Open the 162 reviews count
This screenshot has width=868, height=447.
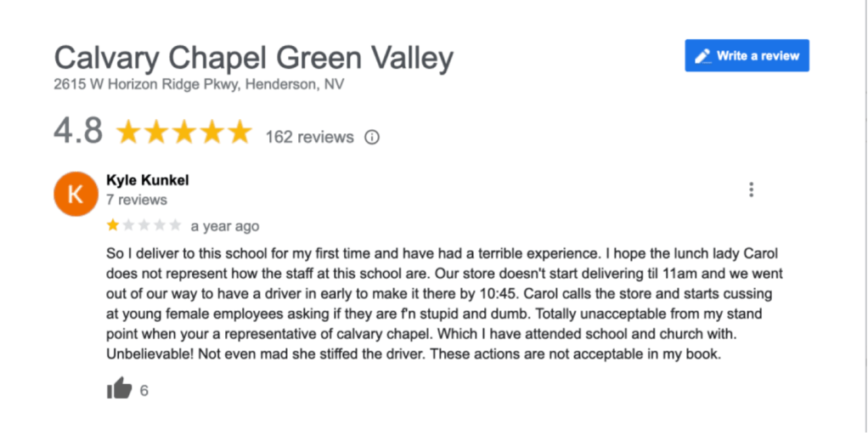coord(309,137)
